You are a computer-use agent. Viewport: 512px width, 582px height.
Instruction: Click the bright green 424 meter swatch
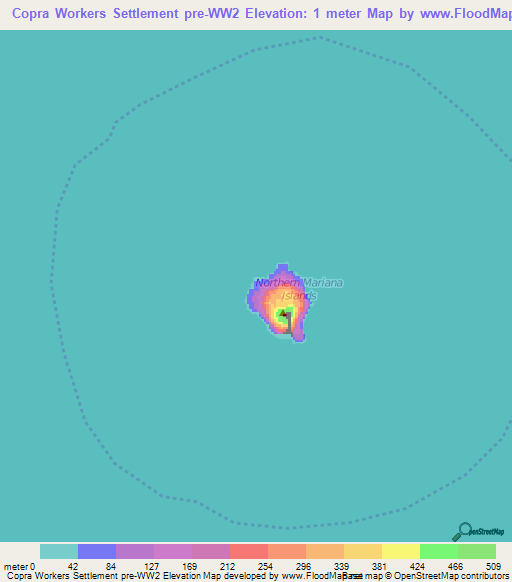click(x=439, y=551)
